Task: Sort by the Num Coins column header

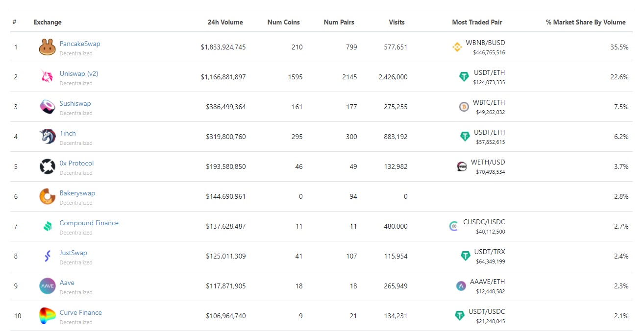Action: [284, 22]
